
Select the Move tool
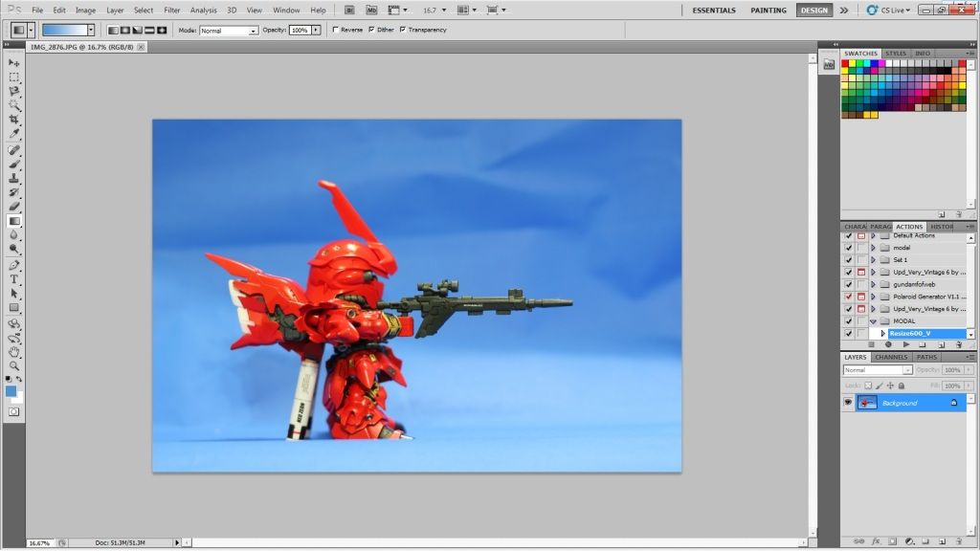click(13, 63)
